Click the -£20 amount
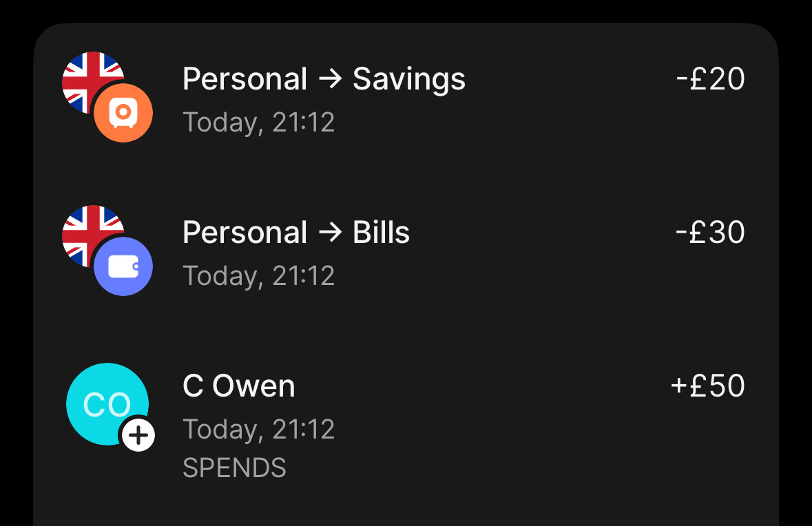Screen dimensions: 812x526 [x=710, y=78]
